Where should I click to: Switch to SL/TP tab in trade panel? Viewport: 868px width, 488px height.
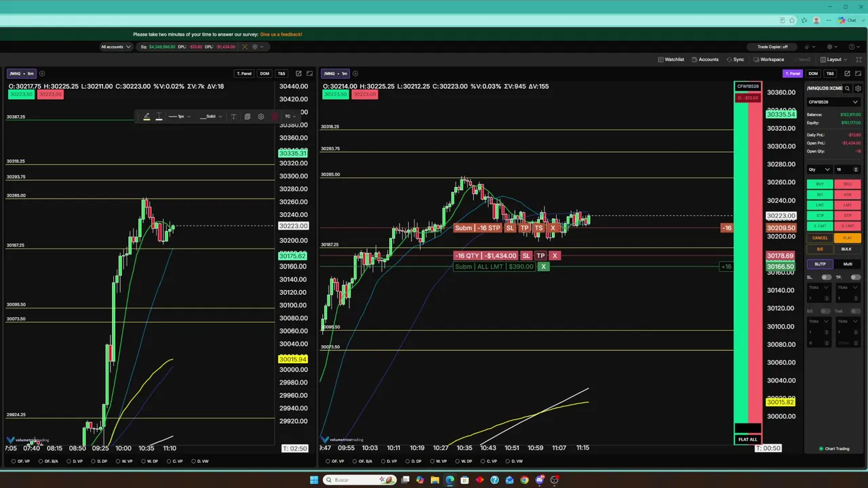coord(820,264)
